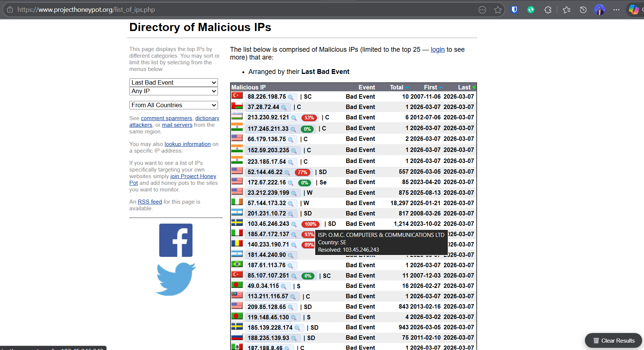Click the 100% badge on 103.45.246.243

tap(310, 224)
